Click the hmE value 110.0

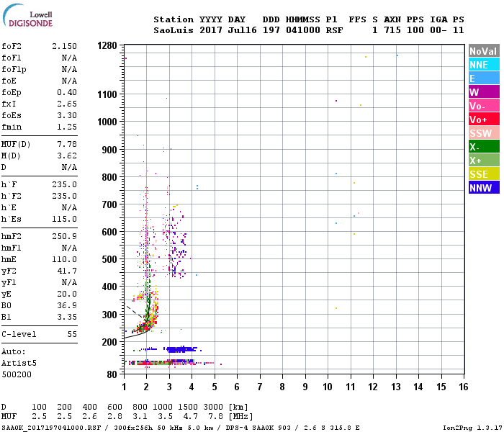(x=64, y=259)
